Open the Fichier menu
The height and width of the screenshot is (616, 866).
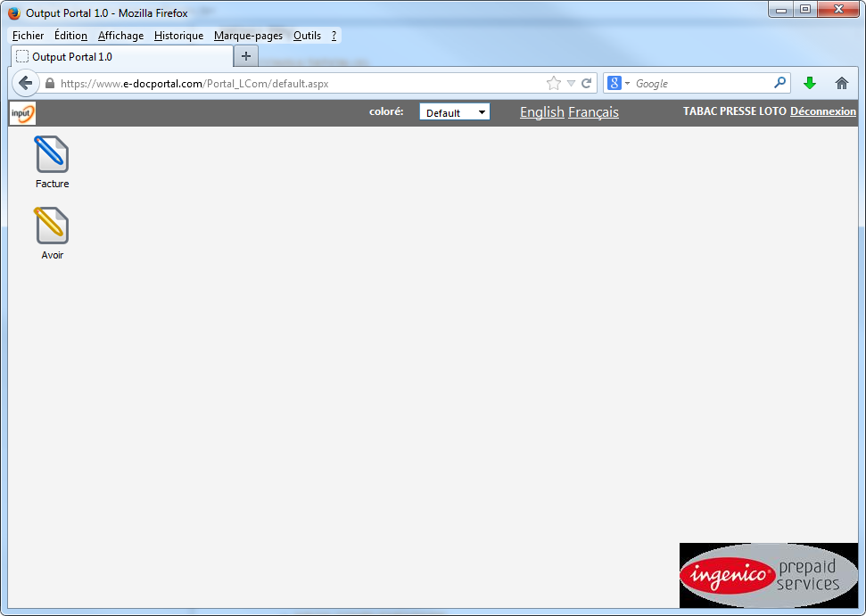coord(28,36)
